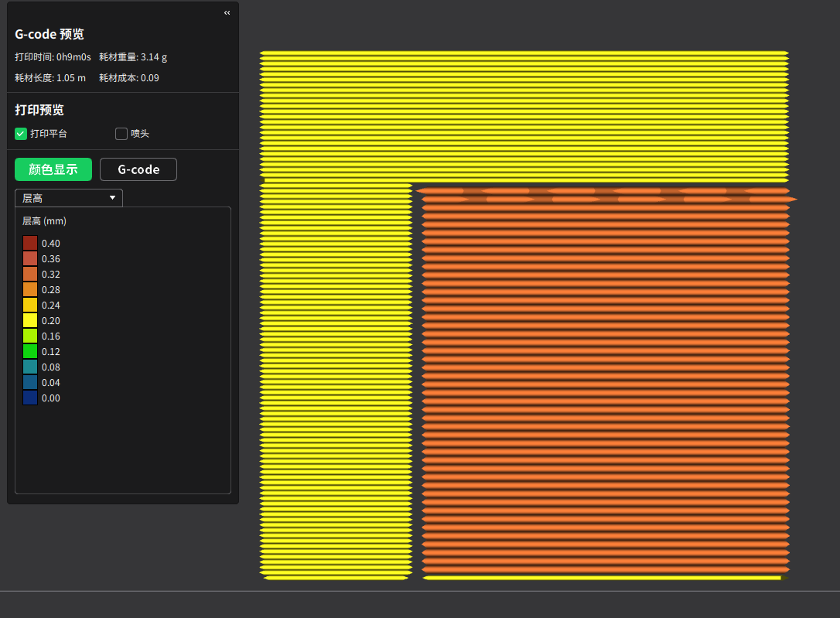840x618 pixels.
Task: Click the 0.24 layer height color swatch
Action: [30, 306]
